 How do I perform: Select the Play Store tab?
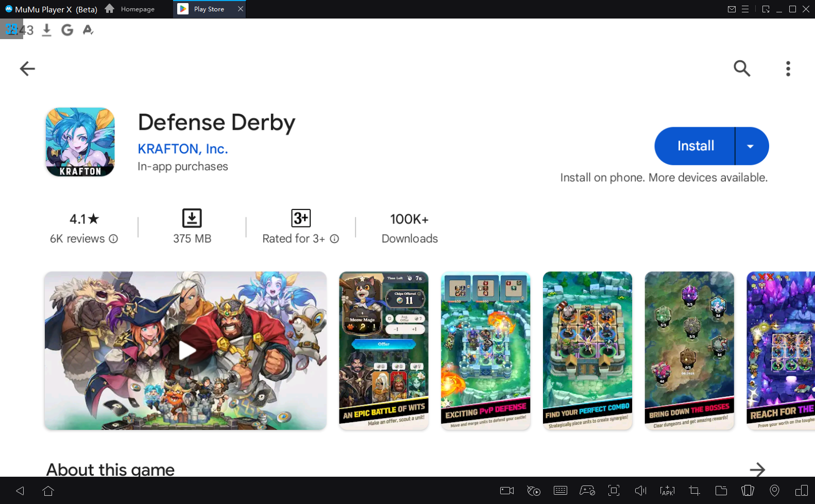point(209,9)
